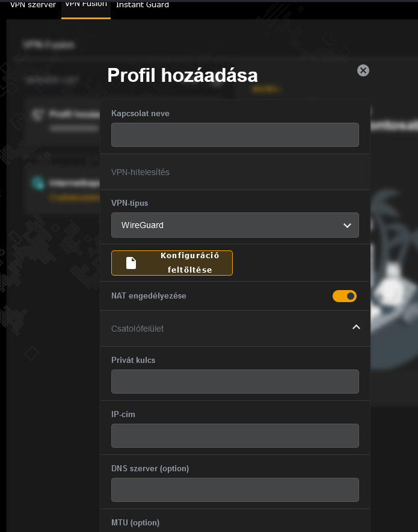Collapse the Csatolófelület section chevron

point(356,327)
